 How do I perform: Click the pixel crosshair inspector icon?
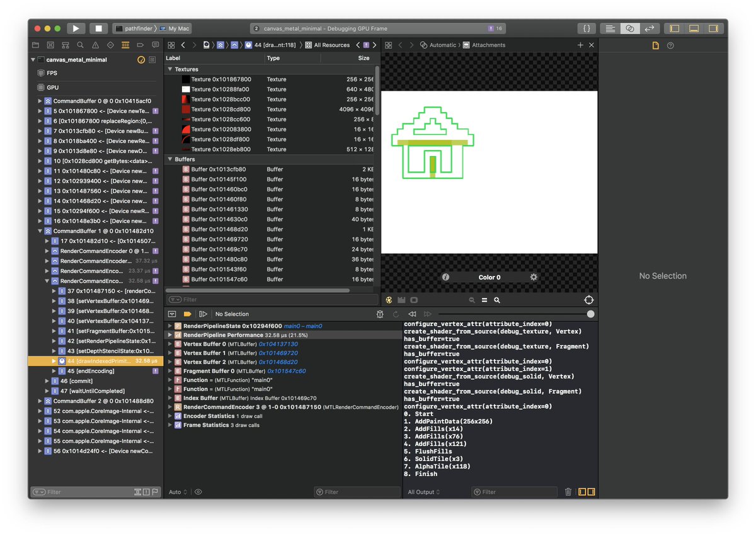click(x=589, y=300)
